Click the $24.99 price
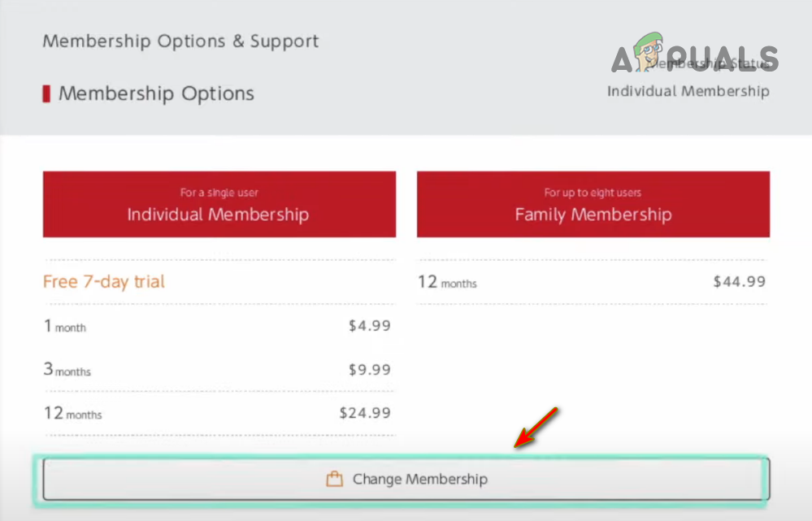 (x=365, y=413)
